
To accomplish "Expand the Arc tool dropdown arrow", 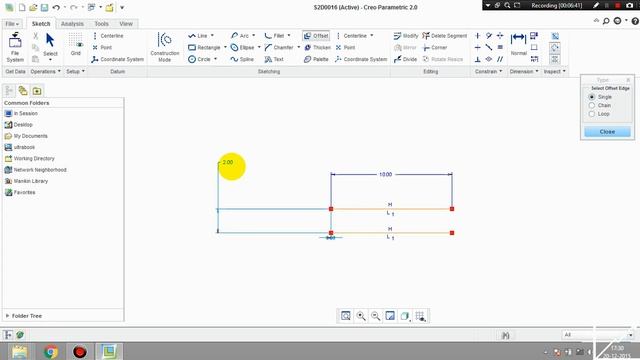I will 253,36.
